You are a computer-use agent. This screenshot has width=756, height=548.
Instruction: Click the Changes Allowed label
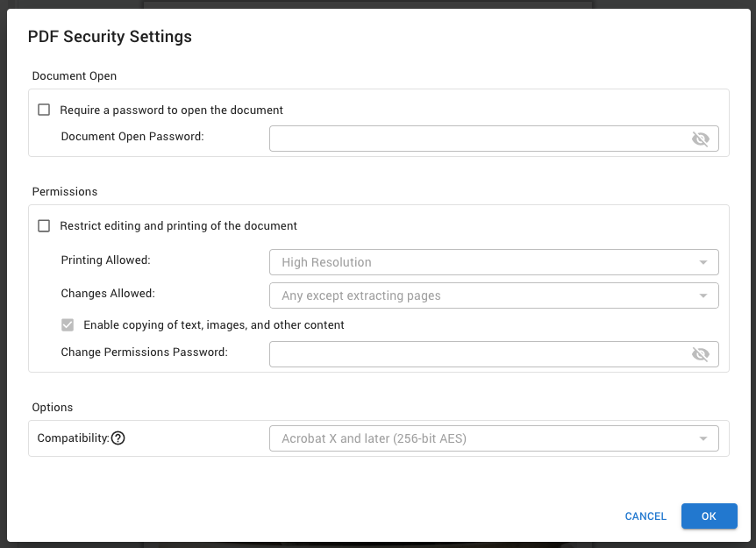click(x=108, y=294)
